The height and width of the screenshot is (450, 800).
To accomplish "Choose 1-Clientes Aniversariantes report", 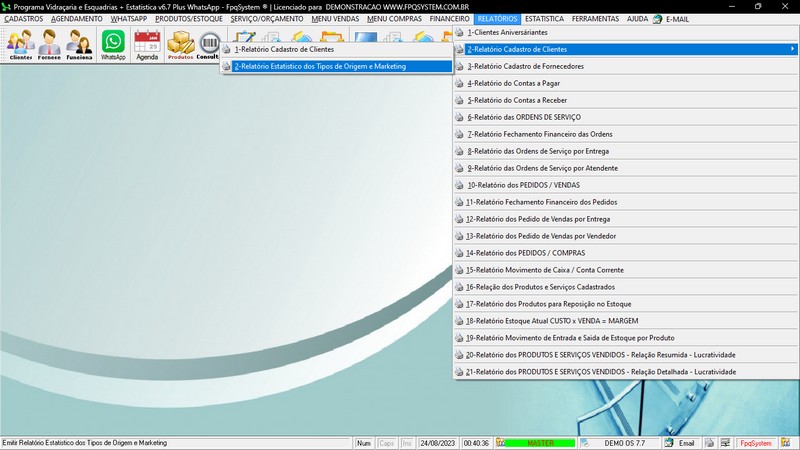I will 506,32.
